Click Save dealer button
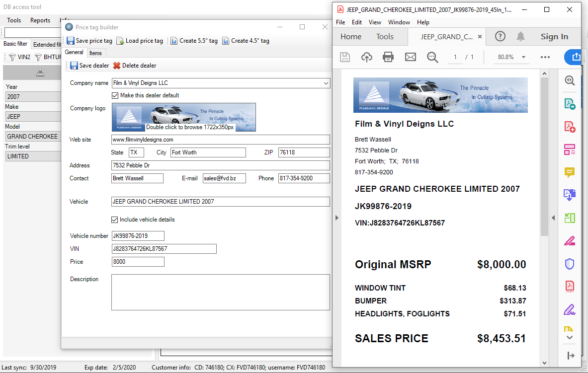This screenshot has width=588, height=373. tap(89, 66)
